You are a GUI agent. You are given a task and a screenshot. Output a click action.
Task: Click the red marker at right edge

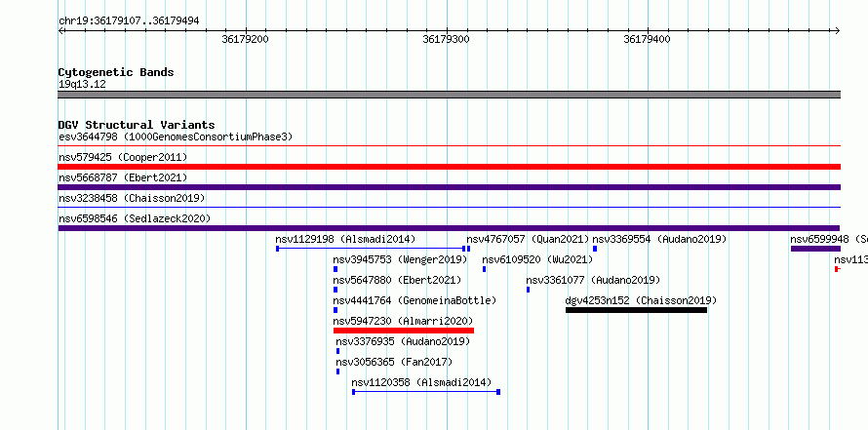click(838, 269)
